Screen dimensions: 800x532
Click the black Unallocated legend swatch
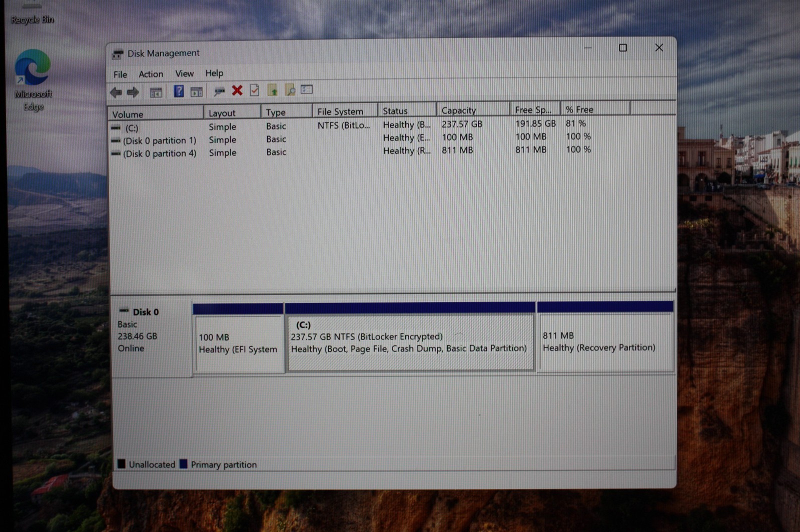coord(122,463)
